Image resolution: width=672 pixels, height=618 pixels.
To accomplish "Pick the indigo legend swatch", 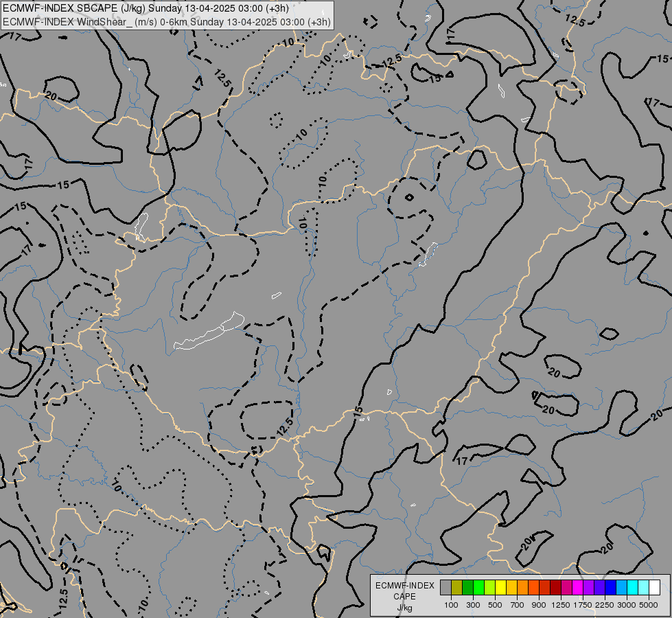I will tap(599, 587).
